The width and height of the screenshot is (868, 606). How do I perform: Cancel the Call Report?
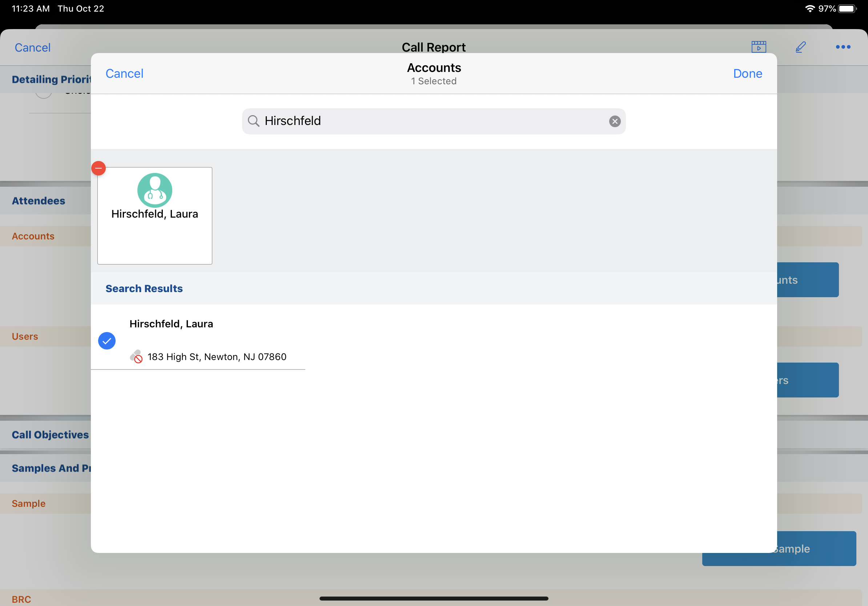[x=32, y=48]
